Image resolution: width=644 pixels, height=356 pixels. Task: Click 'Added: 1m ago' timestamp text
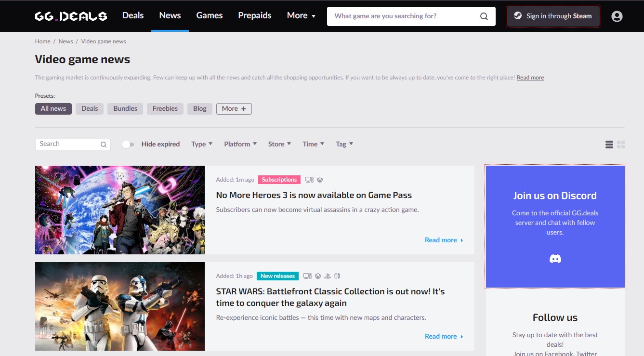[x=235, y=180]
